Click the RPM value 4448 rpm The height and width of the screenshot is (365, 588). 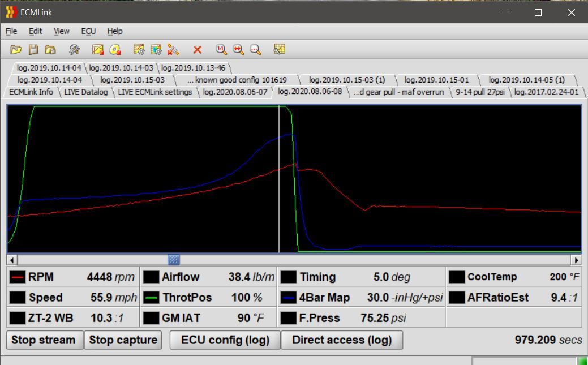coord(110,277)
